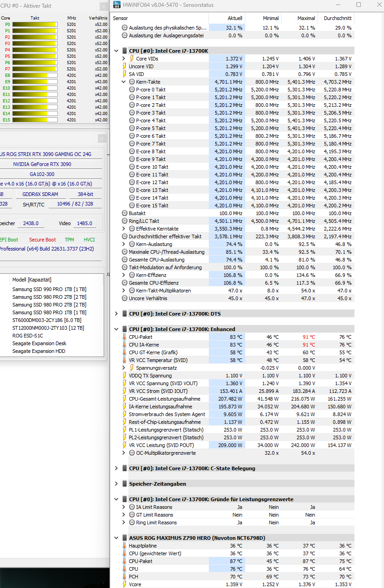Click the lightning icon for VR VCC Strom (SVID IOUT)
The height and width of the screenshot is (588, 384).
point(125,391)
